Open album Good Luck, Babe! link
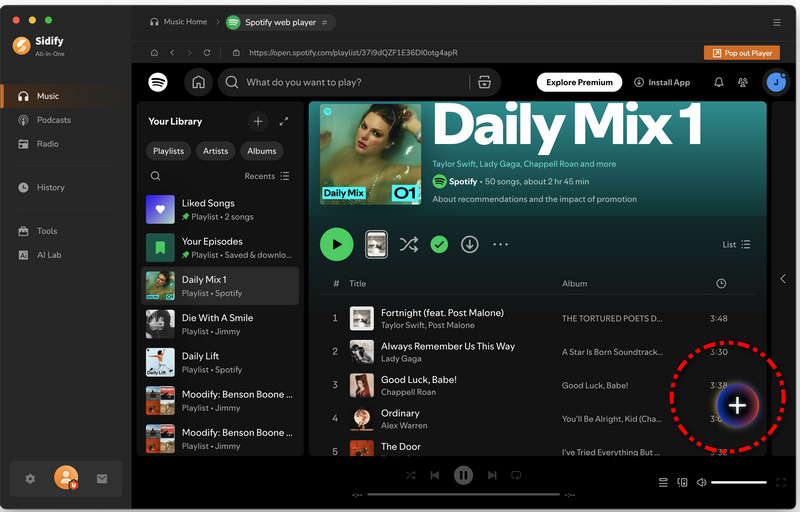 pos(595,386)
